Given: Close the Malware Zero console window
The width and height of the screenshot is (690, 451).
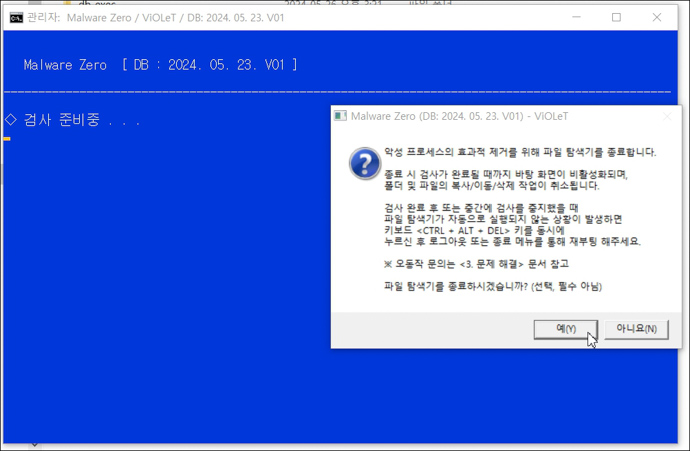Looking at the screenshot, I should tap(657, 17).
